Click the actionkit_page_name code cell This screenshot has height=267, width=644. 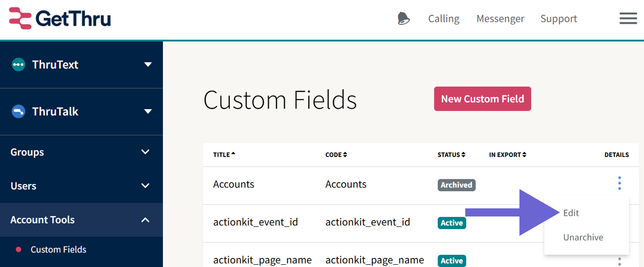tap(375, 260)
